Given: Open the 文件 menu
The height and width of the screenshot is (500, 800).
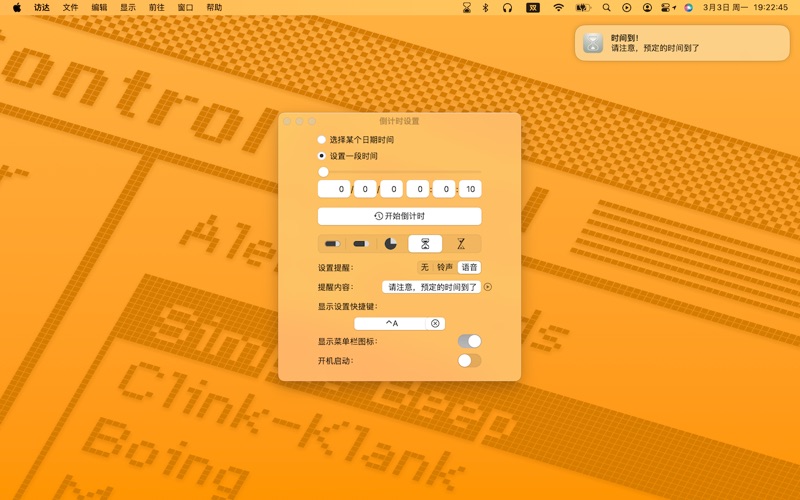Looking at the screenshot, I should tap(70, 8).
